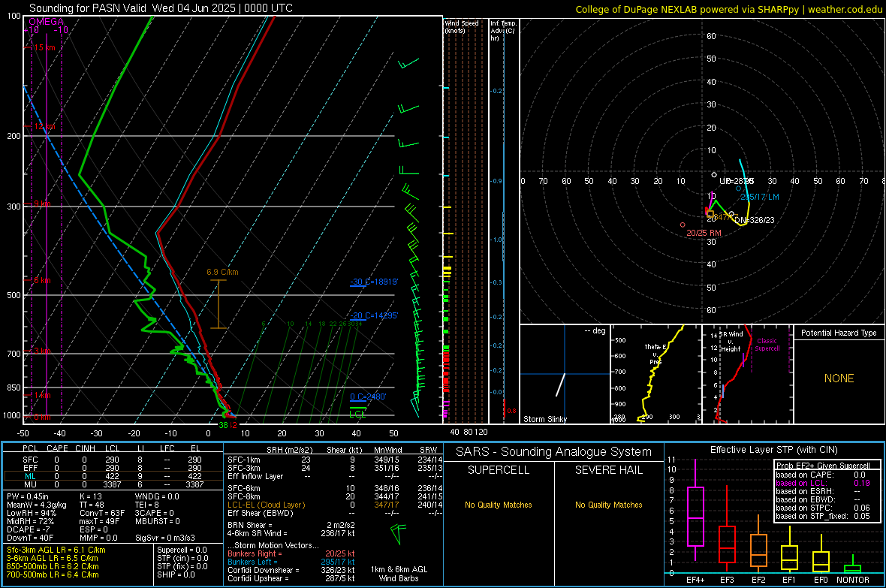Click the 'MBURST = 0' value
This screenshot has height=588, width=886.
pos(158,521)
